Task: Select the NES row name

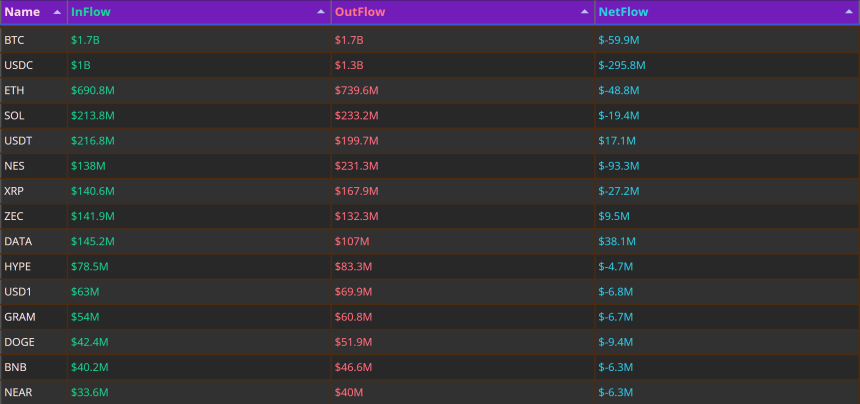Action: pos(14,166)
